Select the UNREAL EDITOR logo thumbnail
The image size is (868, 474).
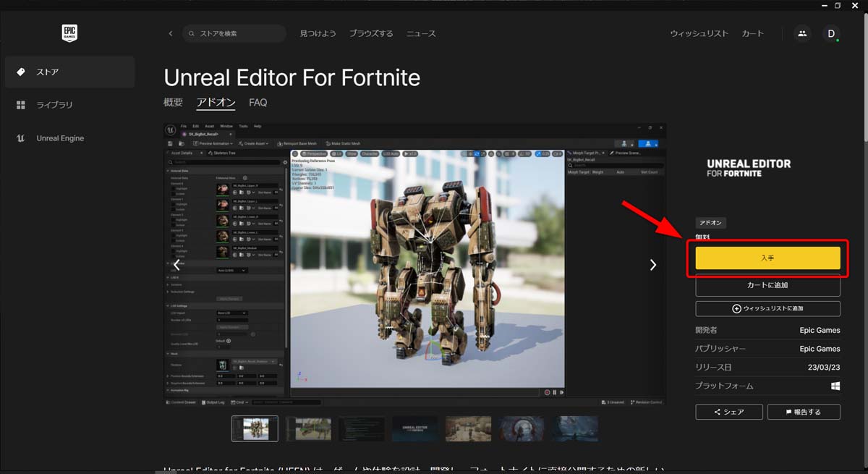[414, 428]
